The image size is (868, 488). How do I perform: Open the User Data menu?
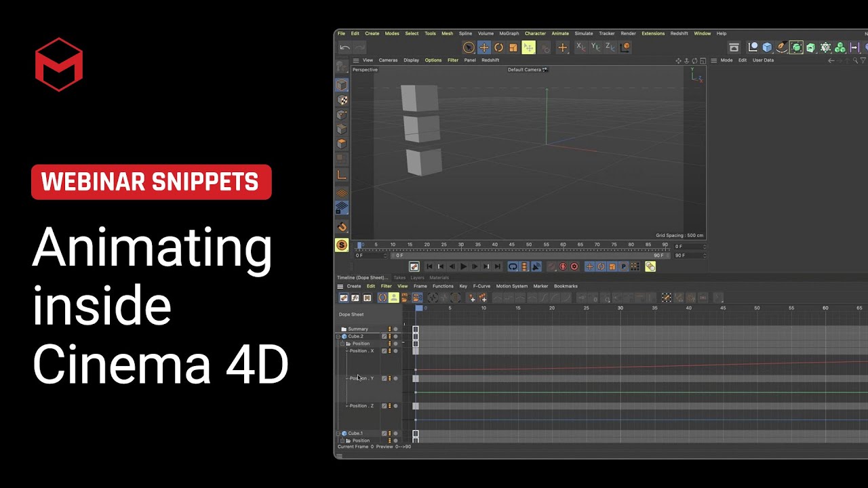pyautogui.click(x=763, y=60)
